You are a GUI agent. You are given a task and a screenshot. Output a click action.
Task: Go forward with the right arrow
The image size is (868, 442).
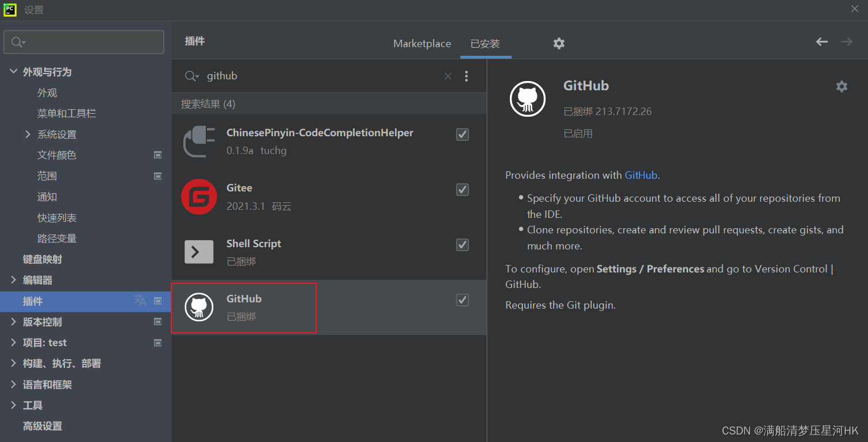(x=847, y=41)
